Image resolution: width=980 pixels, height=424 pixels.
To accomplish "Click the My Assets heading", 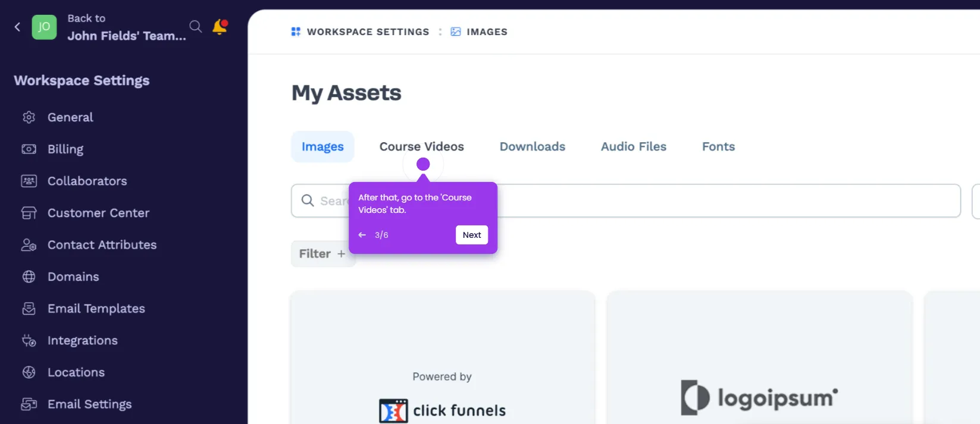I will 346,93.
